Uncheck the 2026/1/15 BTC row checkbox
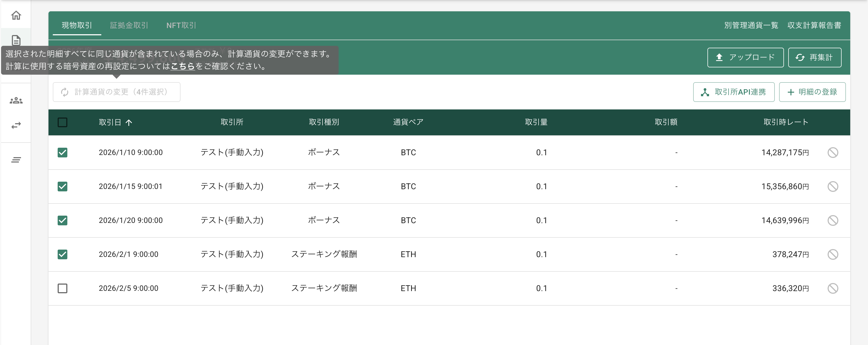 coord(62,187)
